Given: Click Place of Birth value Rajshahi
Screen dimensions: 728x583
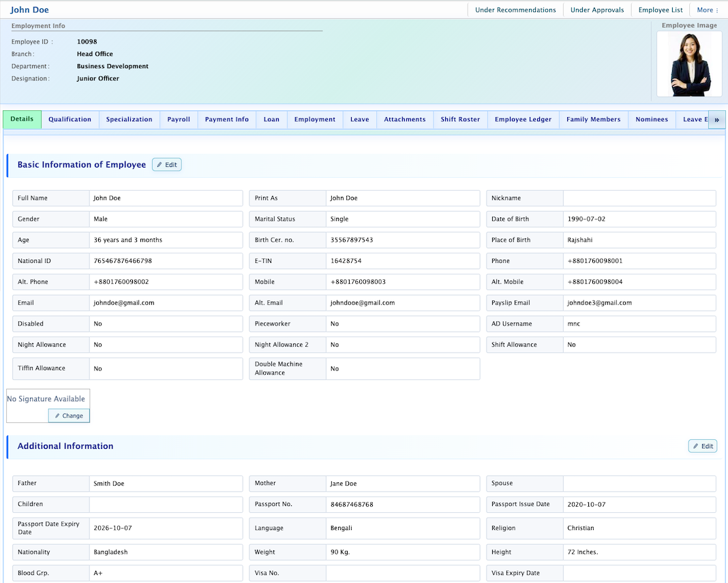Looking at the screenshot, I should coord(580,240).
